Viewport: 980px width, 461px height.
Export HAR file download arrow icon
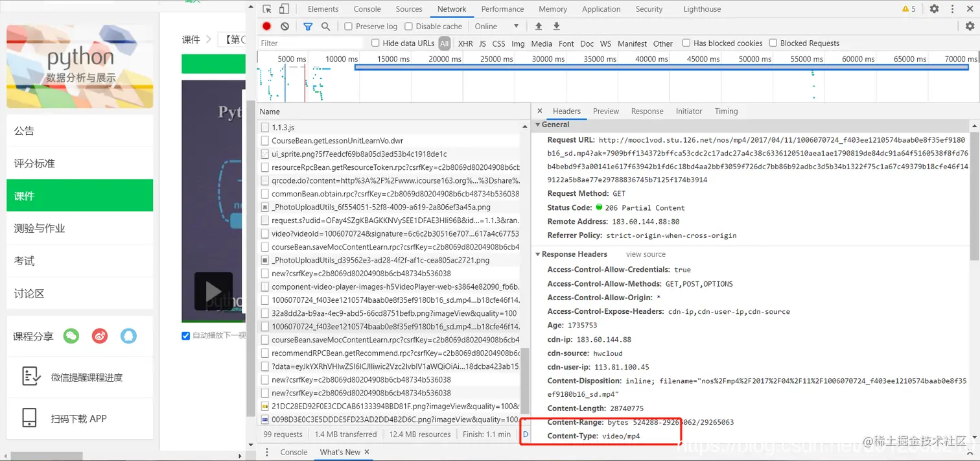coord(556,26)
